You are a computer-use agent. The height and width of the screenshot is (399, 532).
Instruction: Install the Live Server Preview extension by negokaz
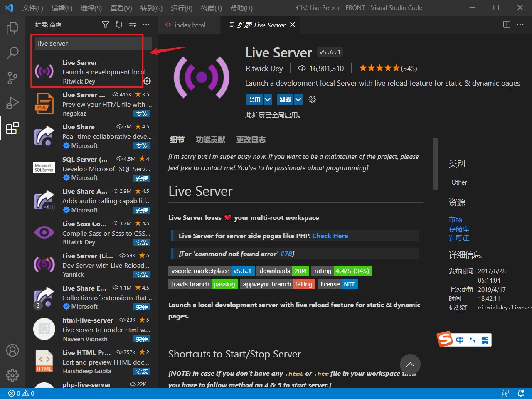tap(142, 114)
